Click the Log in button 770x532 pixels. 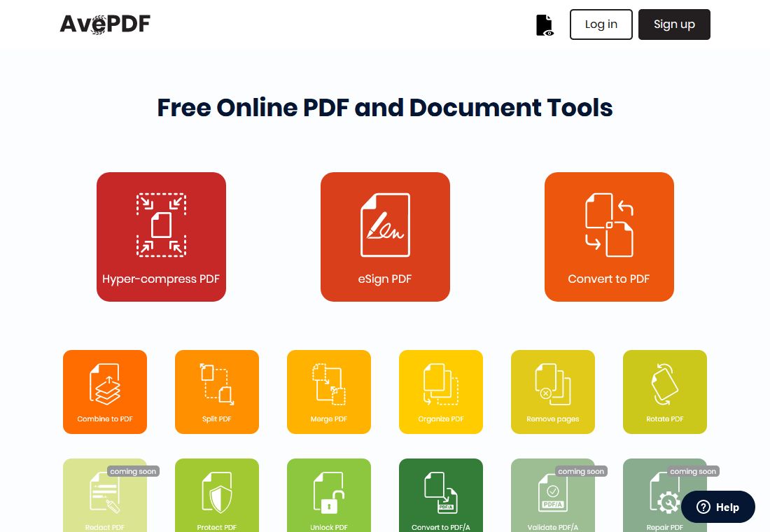tap(601, 24)
